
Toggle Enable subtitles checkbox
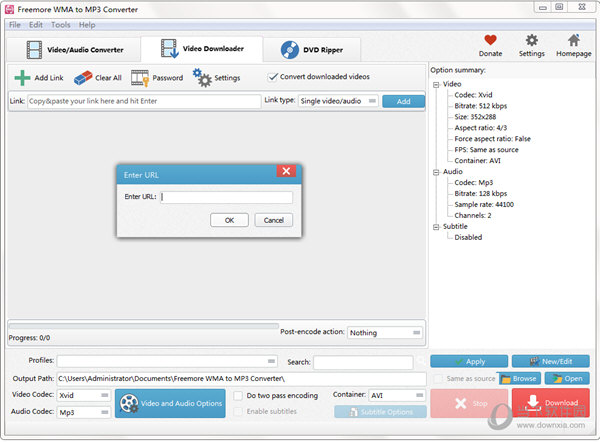pyautogui.click(x=238, y=411)
